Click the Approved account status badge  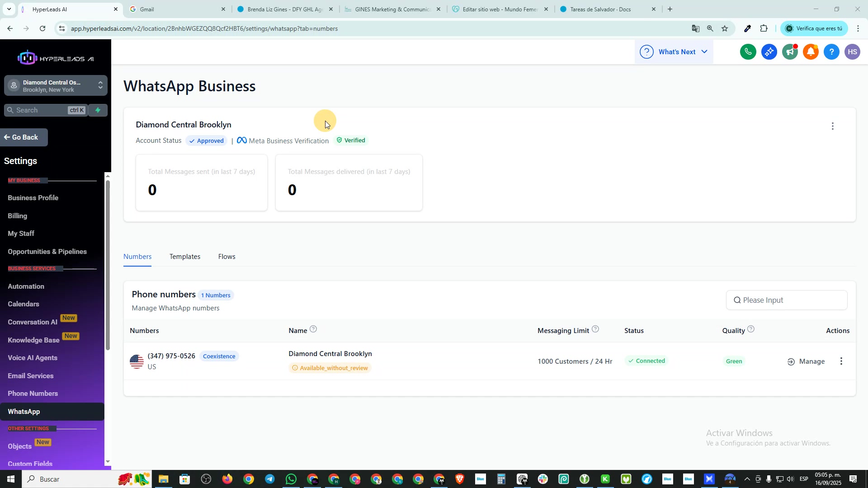coord(207,141)
